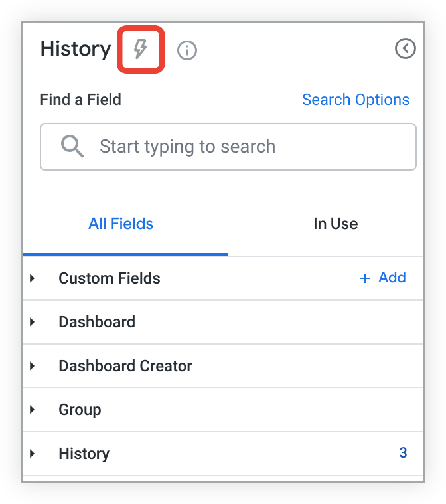Viewport: 446px width, 504px height.
Task: Select the Dashboard Creator label text
Action: pos(125,366)
